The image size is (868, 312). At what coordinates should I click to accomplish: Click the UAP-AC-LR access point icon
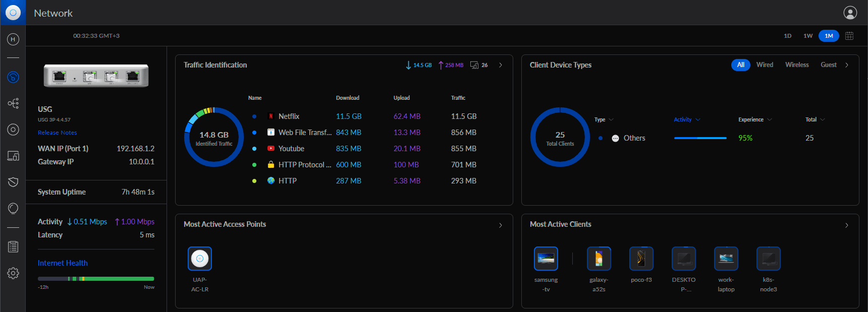pyautogui.click(x=200, y=259)
